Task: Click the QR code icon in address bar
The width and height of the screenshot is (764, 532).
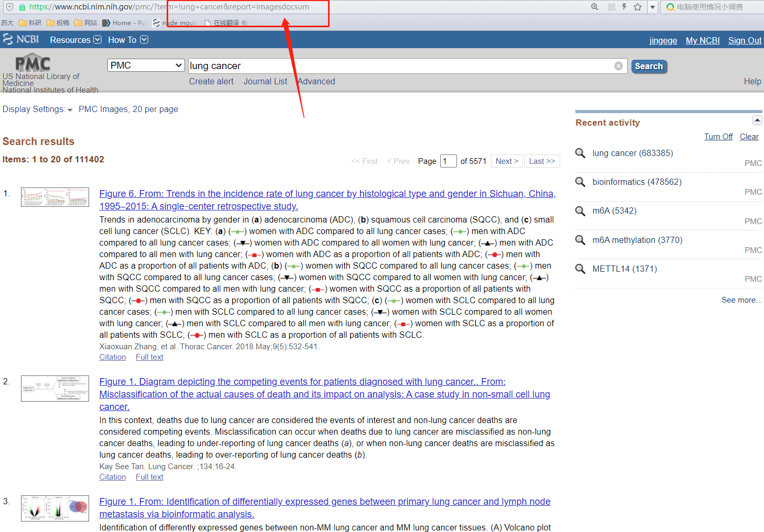Action: pos(612,7)
